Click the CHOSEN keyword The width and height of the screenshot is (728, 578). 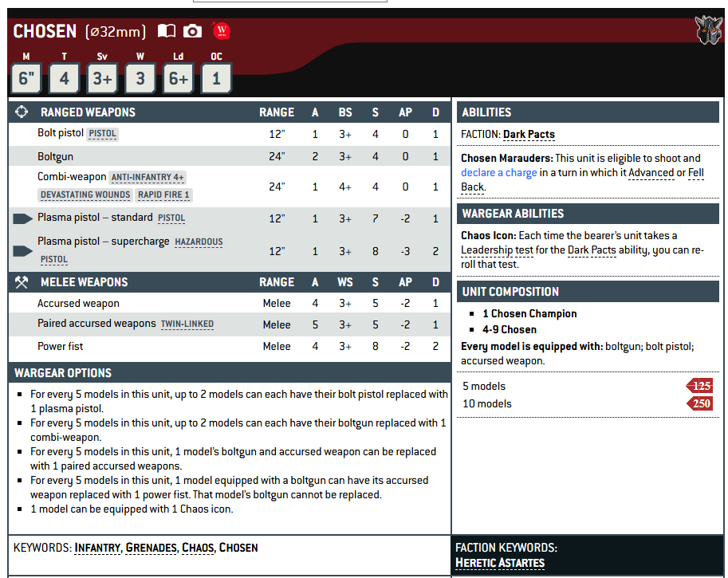[238, 548]
